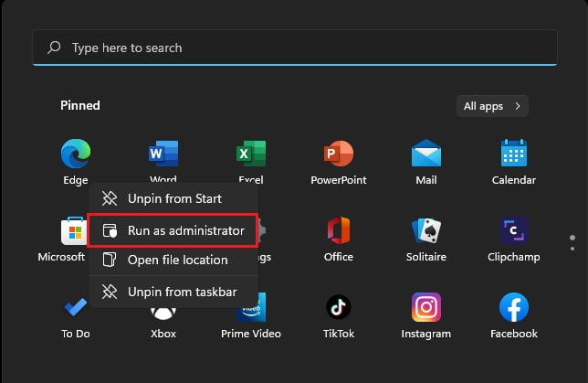Choose Run as administrator
The width and height of the screenshot is (588, 383).
tap(173, 230)
